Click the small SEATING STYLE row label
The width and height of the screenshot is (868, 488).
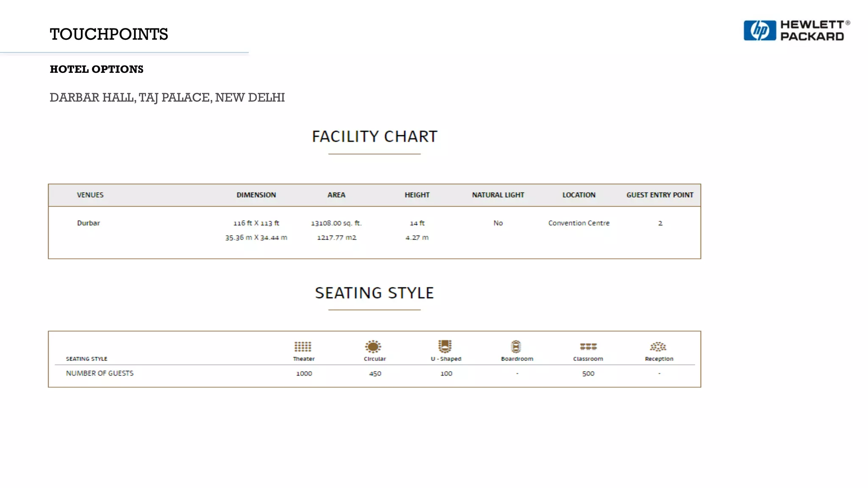pos(86,359)
